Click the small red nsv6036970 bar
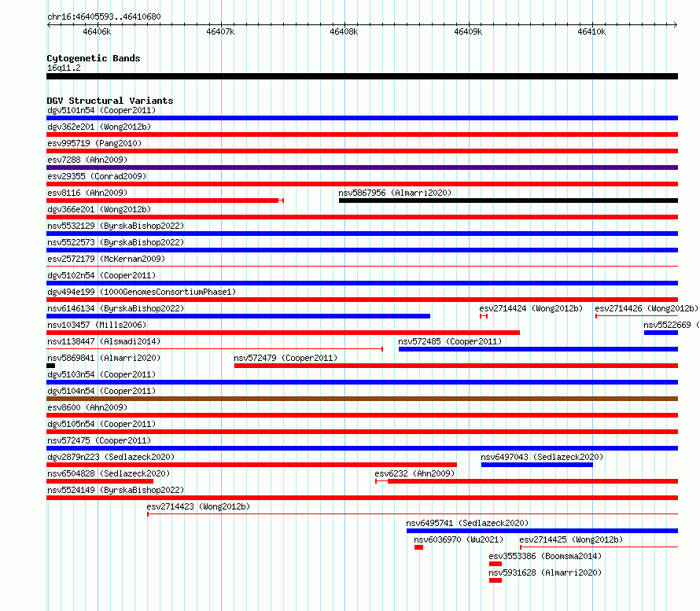This screenshot has width=700, height=611. coord(418,547)
